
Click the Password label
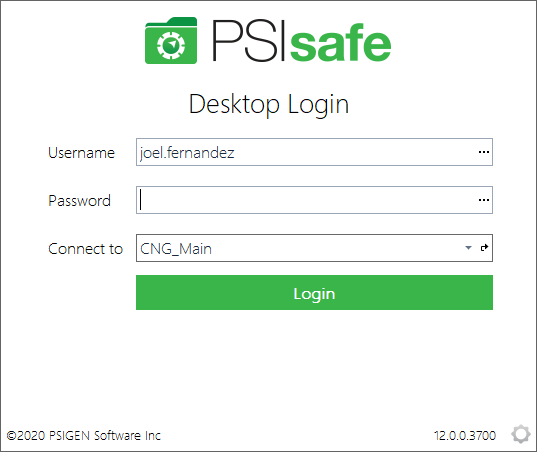[79, 201]
